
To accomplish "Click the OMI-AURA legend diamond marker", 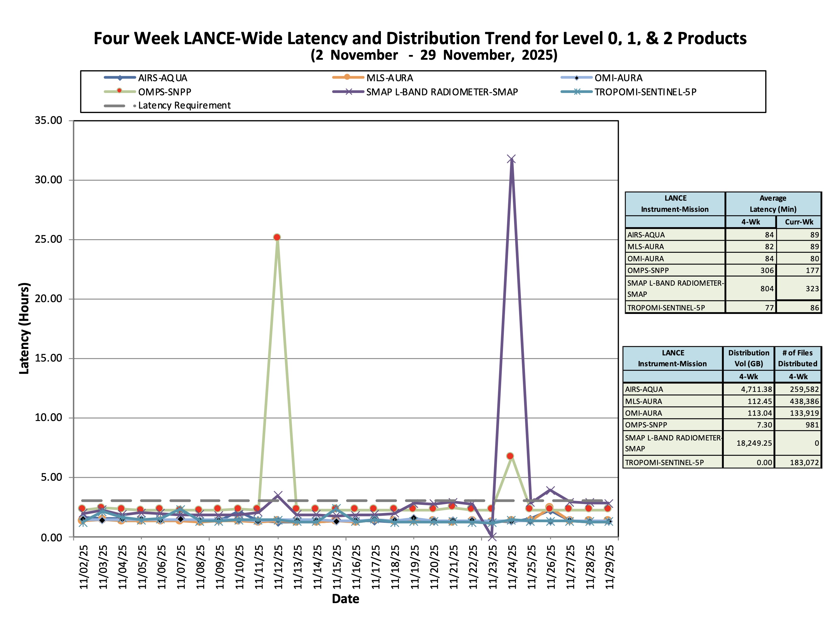I will pyautogui.click(x=576, y=78).
